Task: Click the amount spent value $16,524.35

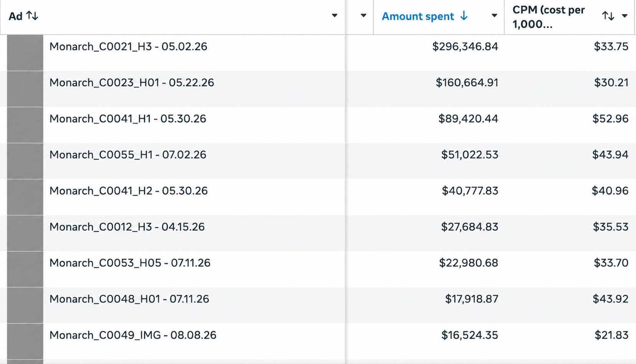Action: click(x=470, y=335)
